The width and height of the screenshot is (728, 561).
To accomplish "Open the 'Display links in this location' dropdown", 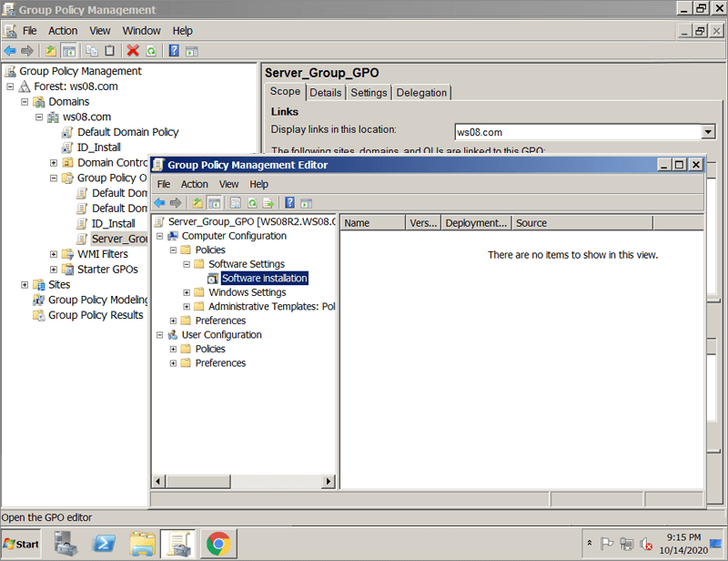I will (x=708, y=132).
